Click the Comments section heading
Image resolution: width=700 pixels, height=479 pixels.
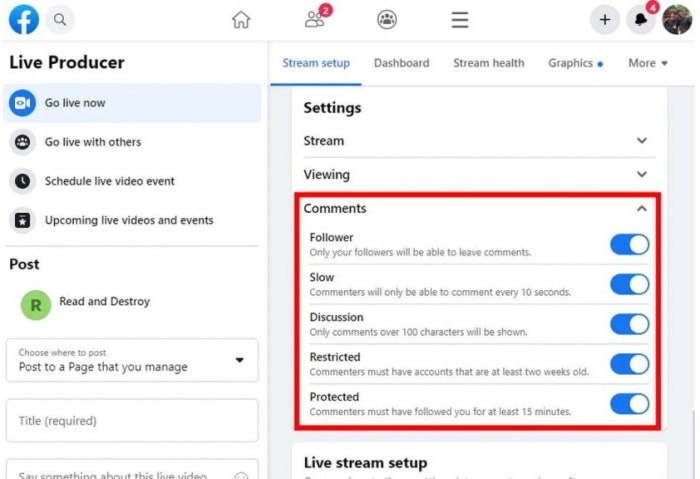pyautogui.click(x=335, y=208)
